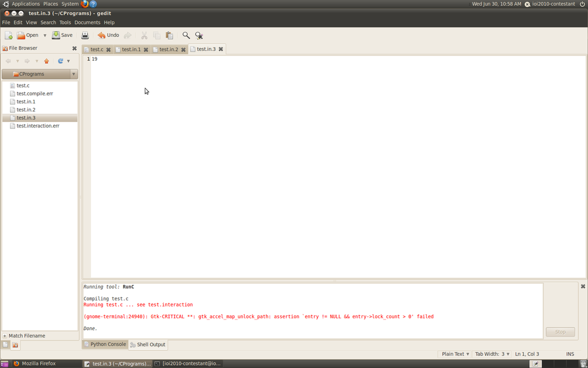Click the Print icon in toolbar
This screenshot has height=368, width=588.
coord(85,36)
